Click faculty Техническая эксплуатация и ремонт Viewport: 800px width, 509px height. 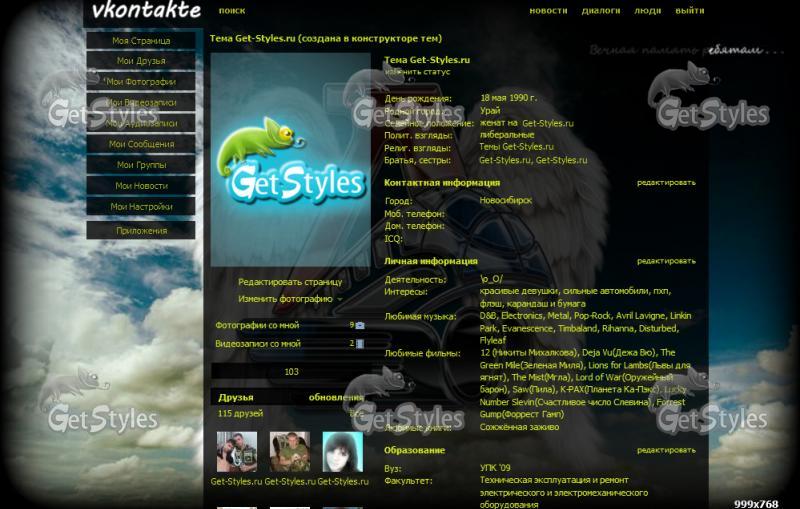click(554, 480)
